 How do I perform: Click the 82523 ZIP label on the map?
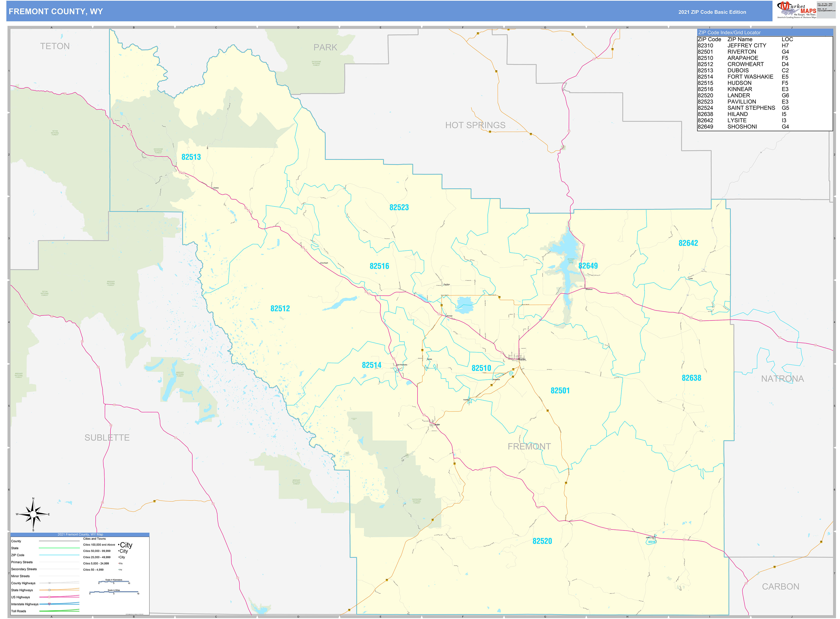point(399,208)
